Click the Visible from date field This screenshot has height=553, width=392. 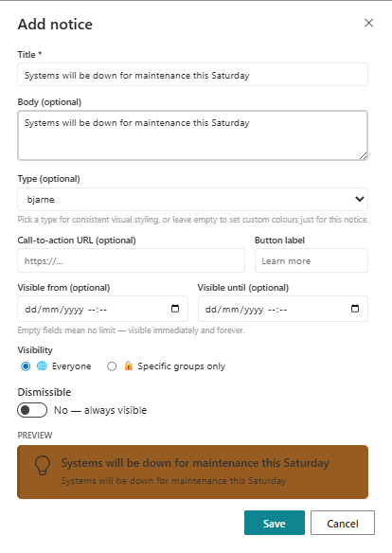(102, 309)
